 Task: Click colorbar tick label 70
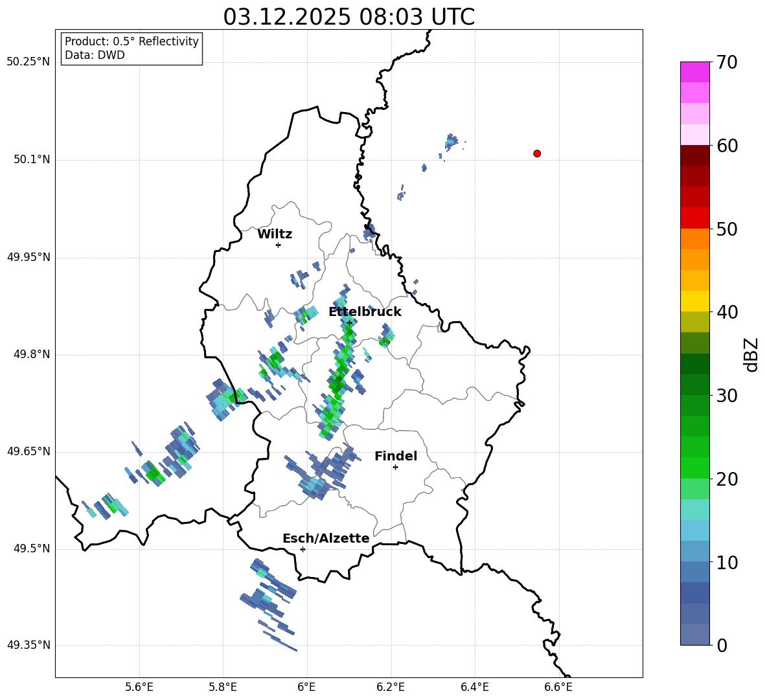(727, 63)
